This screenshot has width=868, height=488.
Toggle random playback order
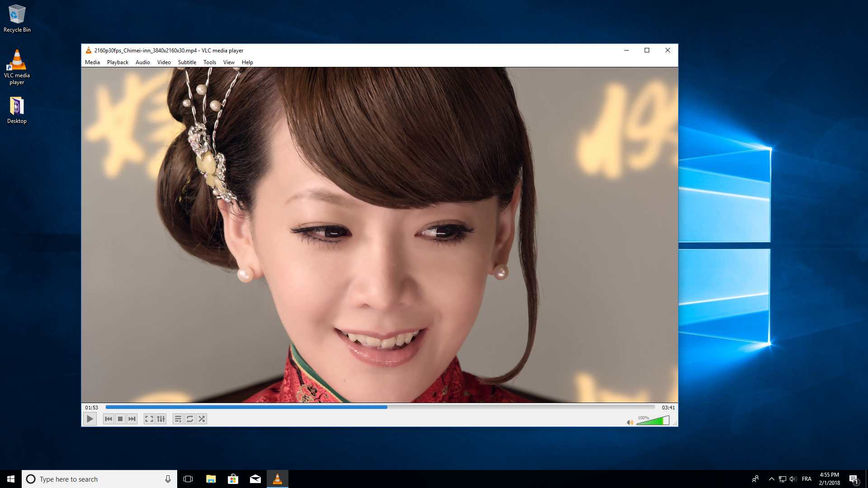tap(202, 419)
